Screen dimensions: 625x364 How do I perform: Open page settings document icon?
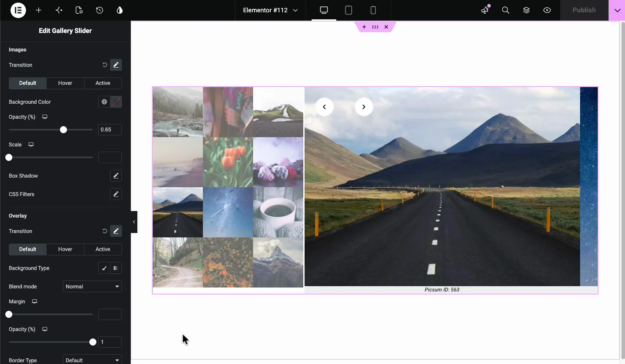click(x=79, y=10)
